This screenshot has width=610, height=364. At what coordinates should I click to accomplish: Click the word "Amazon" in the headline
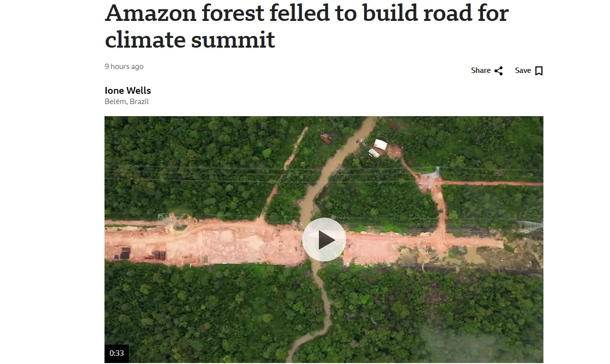[150, 14]
